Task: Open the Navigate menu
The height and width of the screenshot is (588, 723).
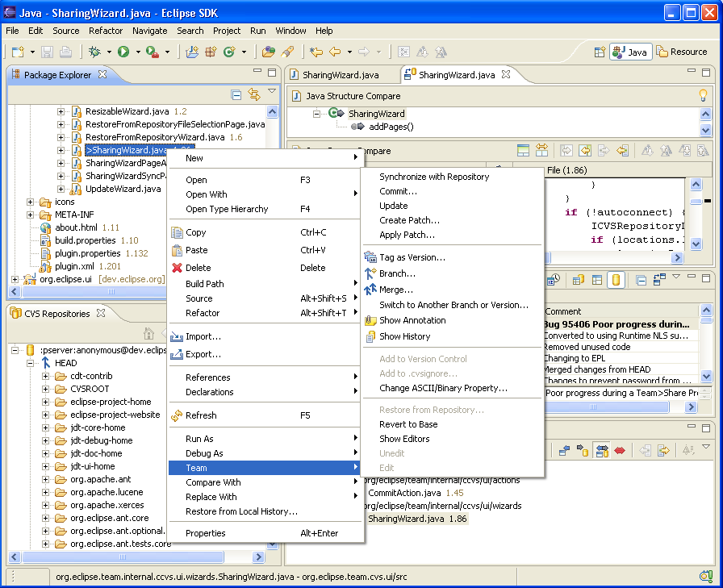Action: (x=149, y=31)
